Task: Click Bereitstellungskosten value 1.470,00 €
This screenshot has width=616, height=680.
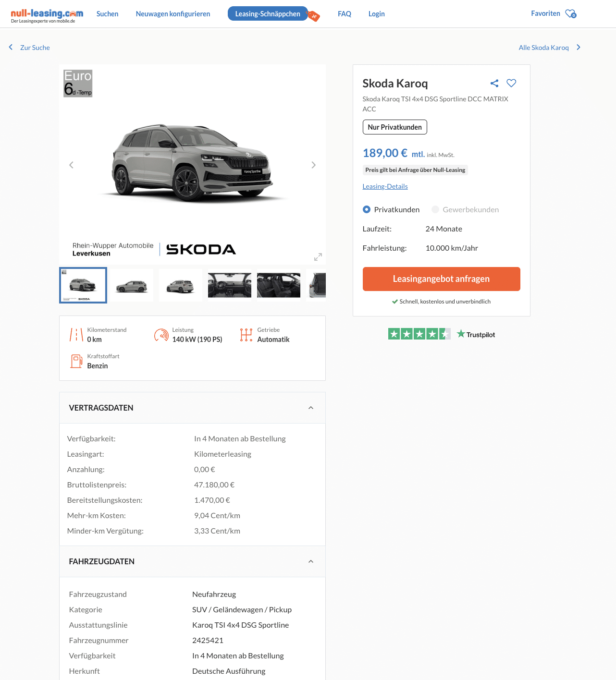Action: pos(212,500)
